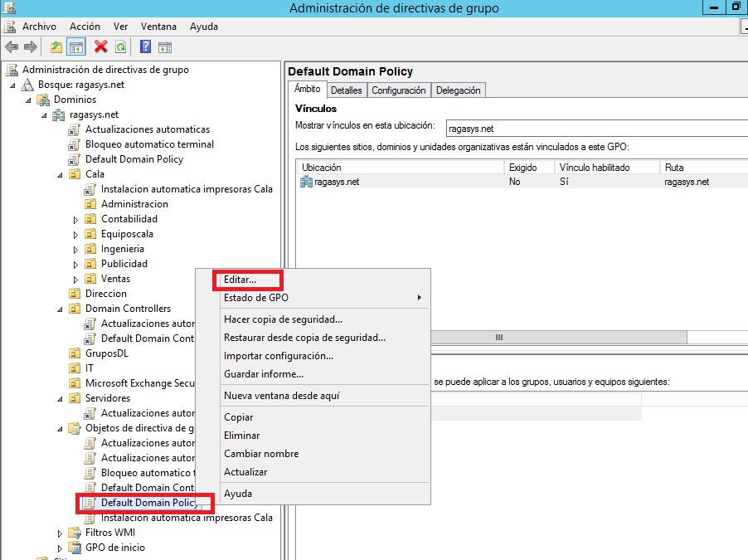
Task: Open the Mostrar vínculos location combo box
Action: (597, 129)
